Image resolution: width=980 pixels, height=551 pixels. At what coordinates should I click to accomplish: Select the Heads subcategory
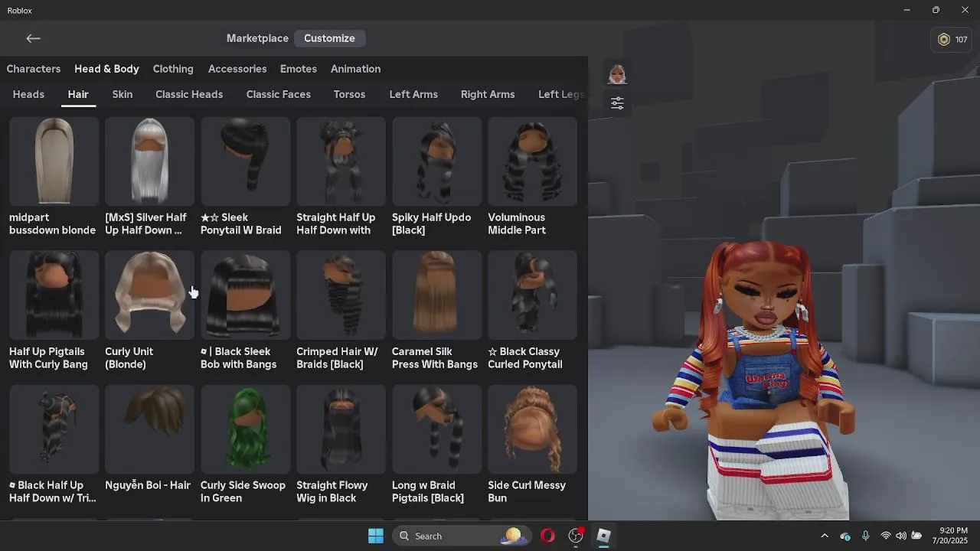[x=28, y=94]
